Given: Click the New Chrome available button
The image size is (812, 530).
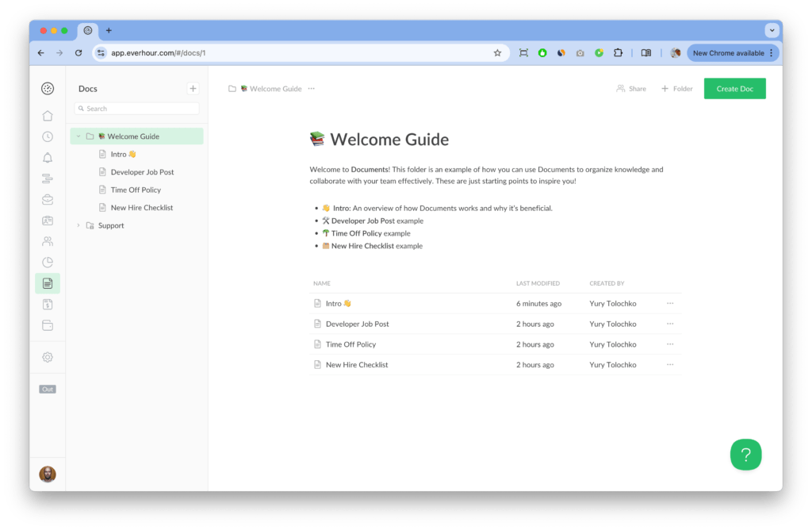Looking at the screenshot, I should (x=728, y=52).
